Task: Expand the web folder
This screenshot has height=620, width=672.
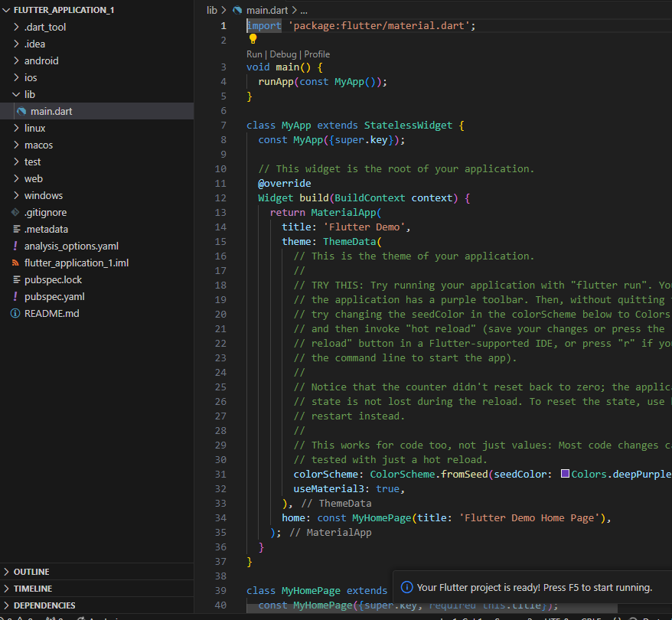Action: [16, 178]
